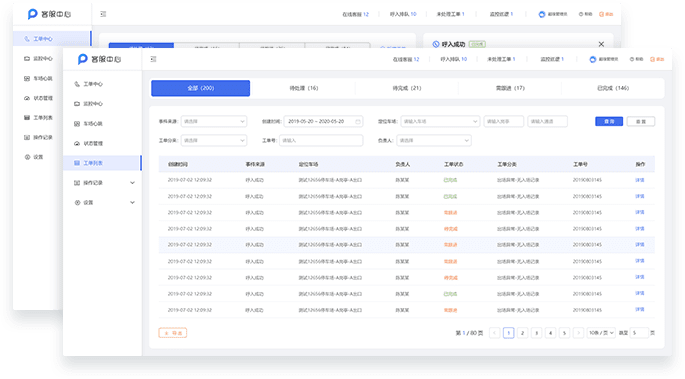The height and width of the screenshot is (379, 685).
Task: Click current page 1 in pagination
Action: (509, 333)
